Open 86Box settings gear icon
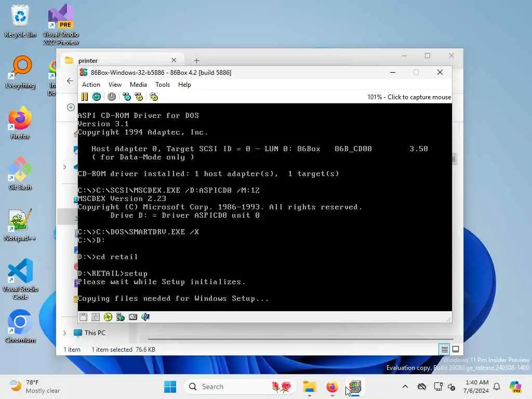This screenshot has width=532, height=399. 154,97
